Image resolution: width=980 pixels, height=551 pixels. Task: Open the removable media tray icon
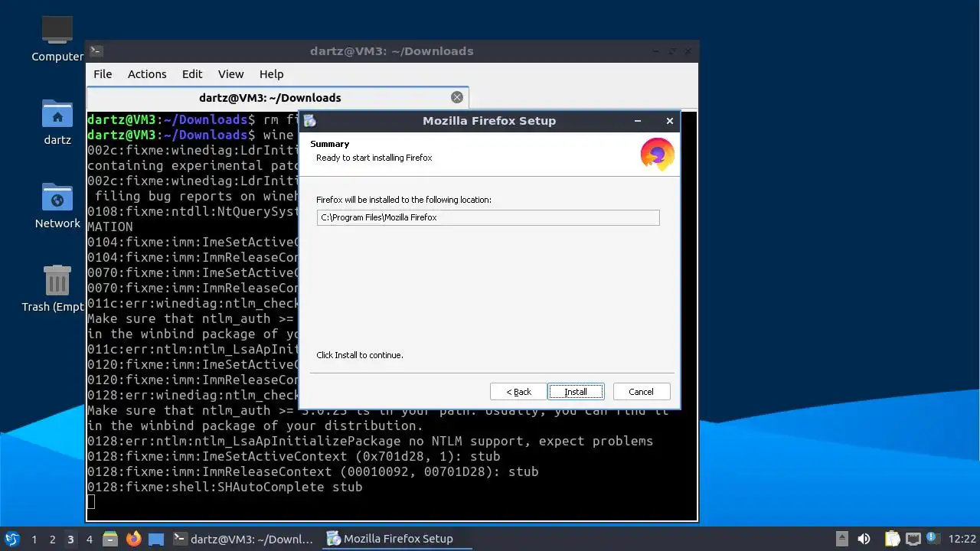coord(841,539)
